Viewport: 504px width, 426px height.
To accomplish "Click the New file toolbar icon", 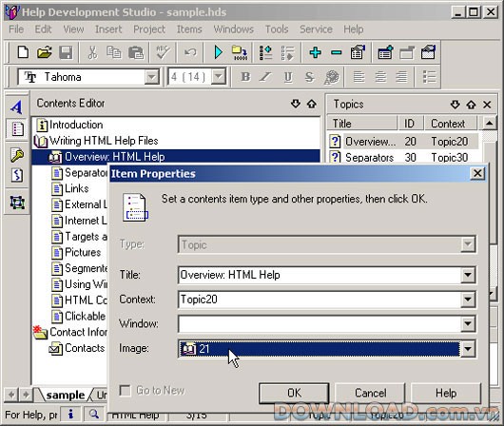I will [23, 52].
